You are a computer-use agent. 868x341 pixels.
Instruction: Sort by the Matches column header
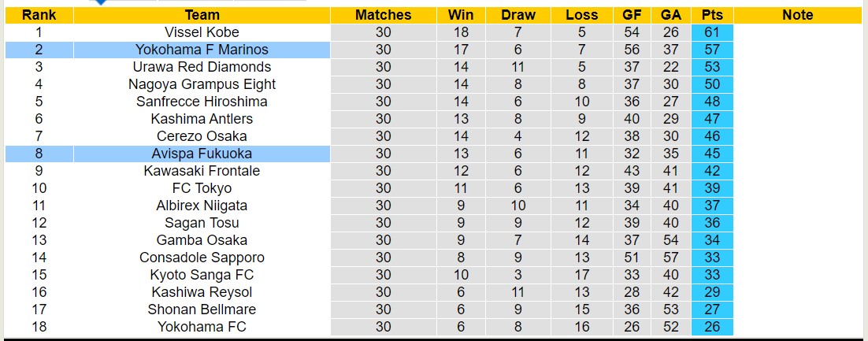point(383,15)
